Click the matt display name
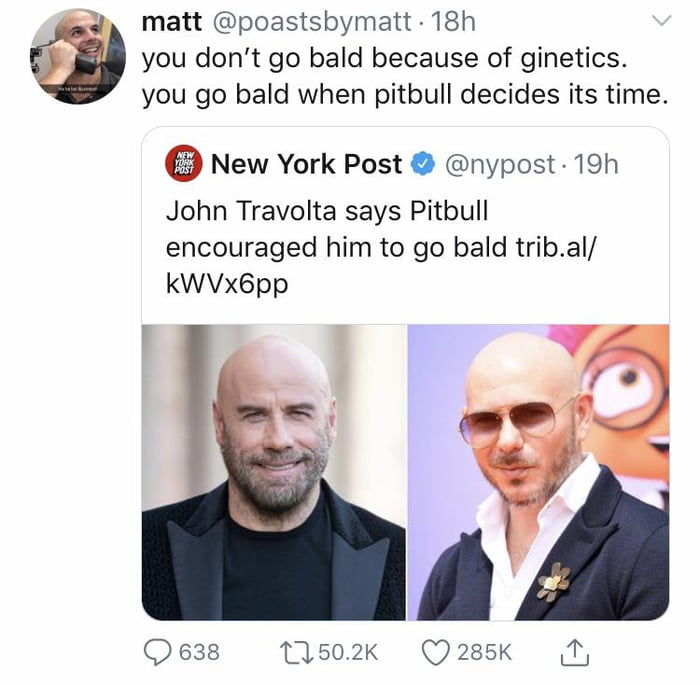700x685 pixels. click(172, 21)
